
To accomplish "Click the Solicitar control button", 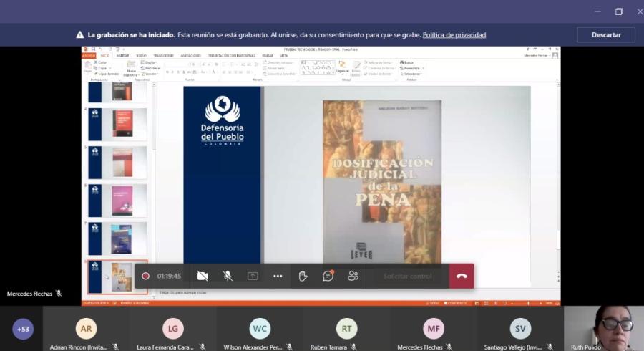I will 407,276.
